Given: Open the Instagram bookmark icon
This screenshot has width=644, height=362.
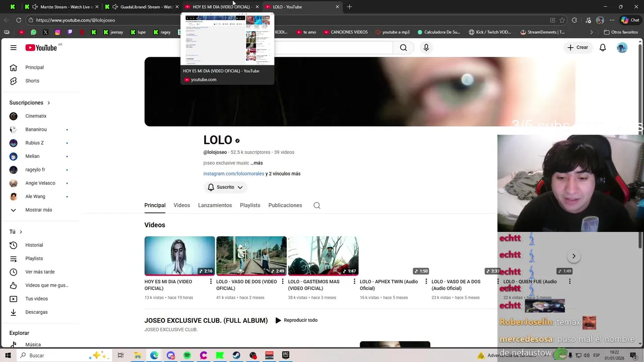Looking at the screenshot, I should point(57,32).
